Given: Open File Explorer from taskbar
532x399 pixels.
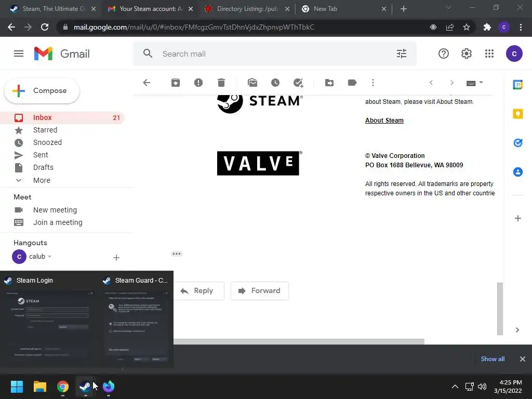Looking at the screenshot, I should (39, 387).
